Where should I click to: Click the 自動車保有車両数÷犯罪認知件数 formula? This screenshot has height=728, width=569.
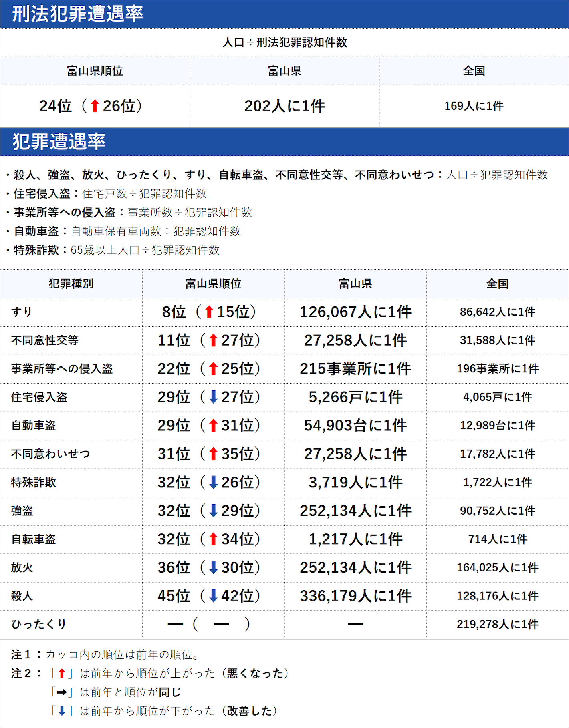156,231
